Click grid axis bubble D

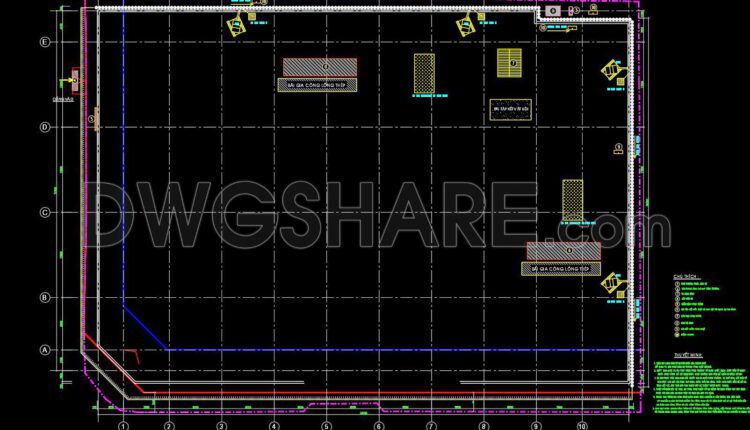pyautogui.click(x=44, y=127)
